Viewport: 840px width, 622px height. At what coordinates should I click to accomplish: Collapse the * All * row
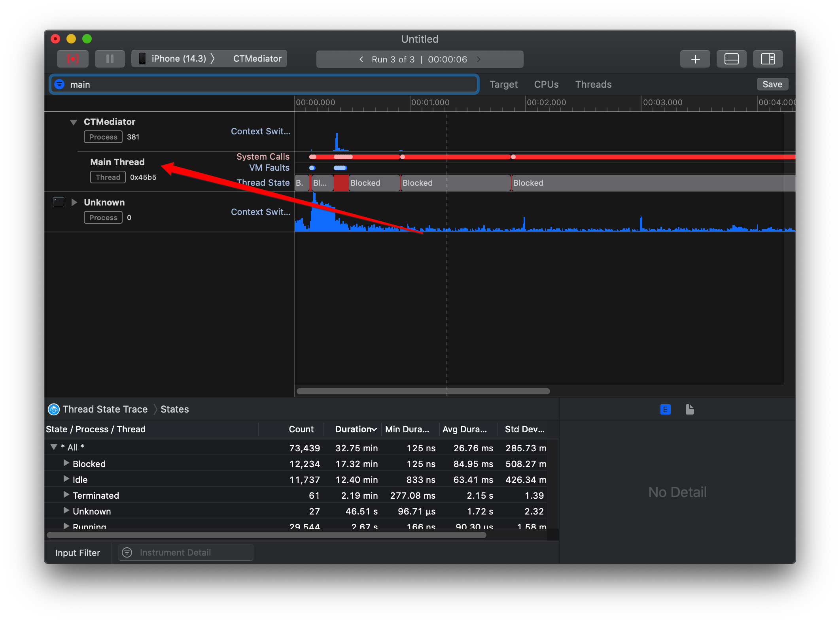click(x=54, y=447)
